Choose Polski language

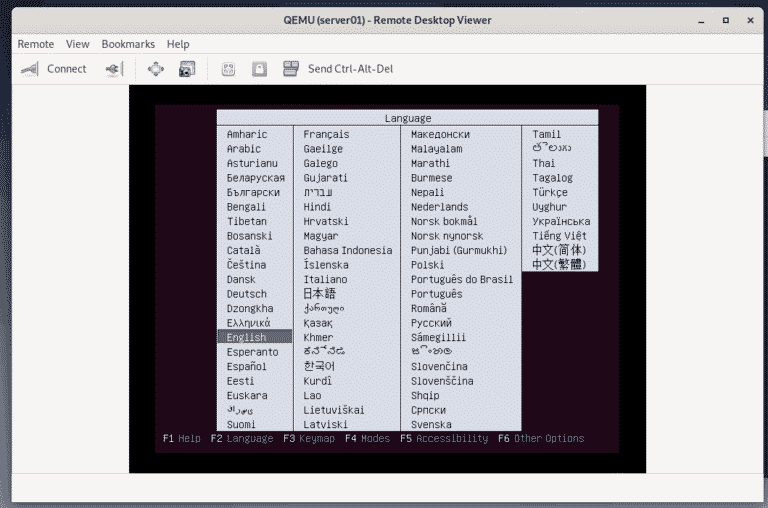click(x=427, y=265)
